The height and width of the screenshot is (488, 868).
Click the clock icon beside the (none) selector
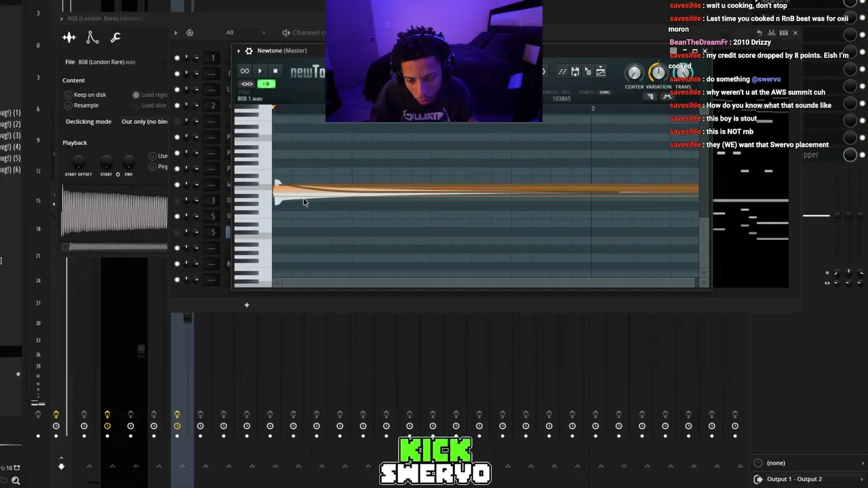[758, 463]
